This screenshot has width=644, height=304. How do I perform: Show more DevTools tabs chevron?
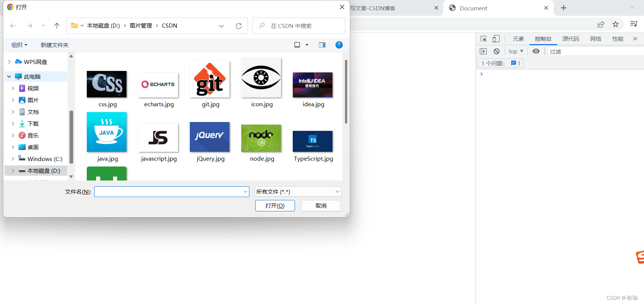click(635, 39)
